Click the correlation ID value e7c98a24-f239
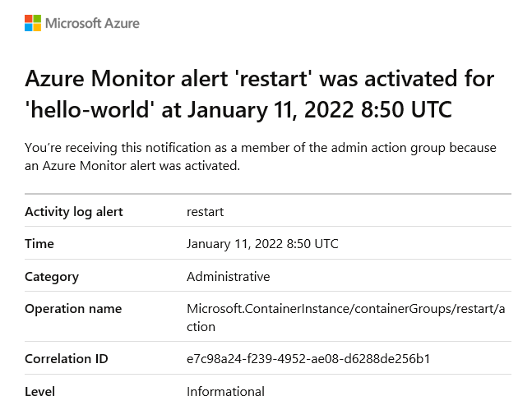Image resolution: width=532 pixels, height=396 pixels. pos(308,359)
